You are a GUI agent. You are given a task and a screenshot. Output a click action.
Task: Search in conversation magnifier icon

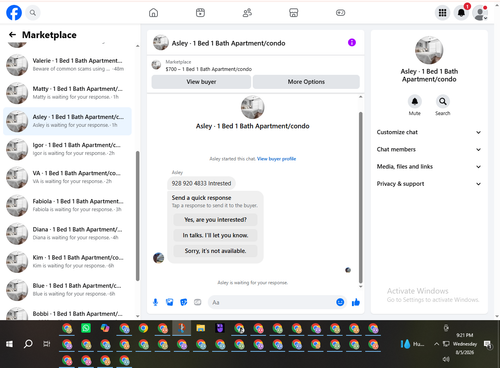(443, 101)
